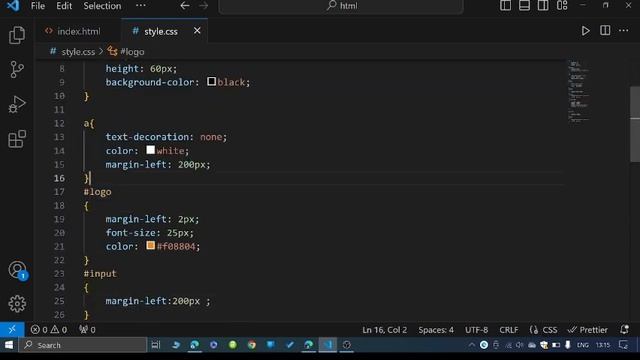Image resolution: width=640 pixels, height=360 pixels.
Task: Open the Manage gear settings icon
Action: tap(17, 304)
